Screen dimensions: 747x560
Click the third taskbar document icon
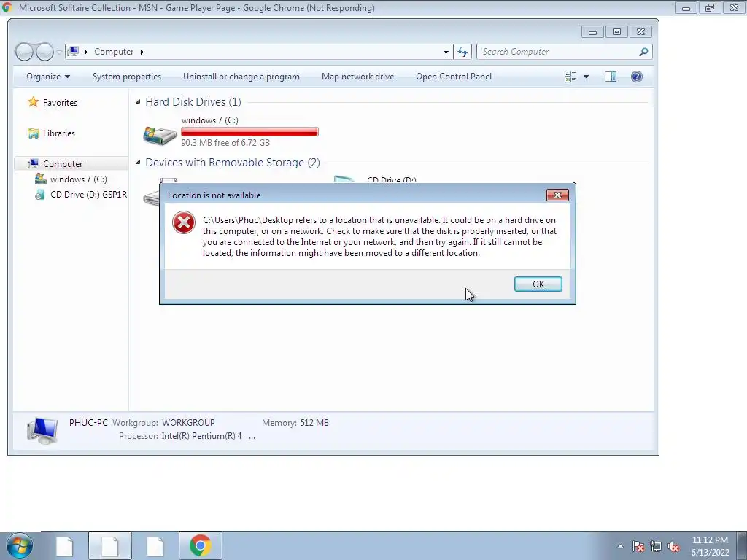pos(155,545)
